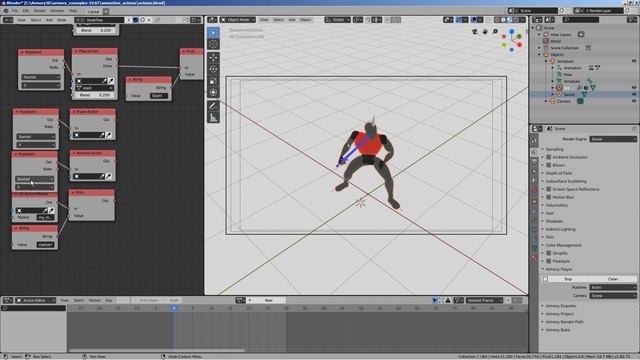Screen dimensions: 640x360
Task: Open the Object Mode dropdown
Action: pos(238,20)
